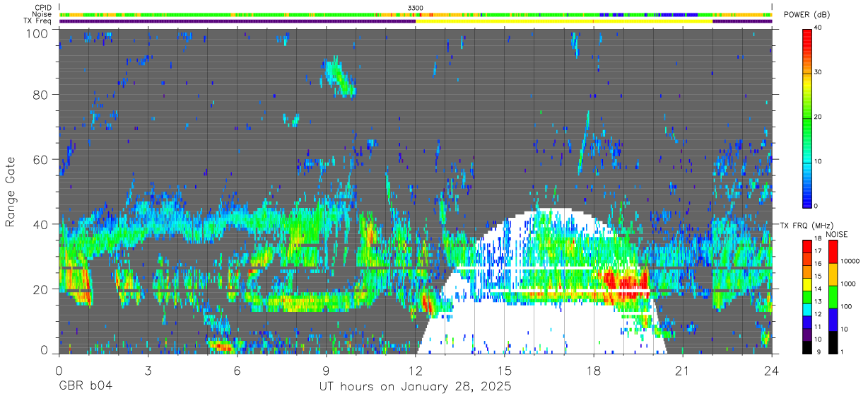Select the 'TX FRQ (MHz)' legend title
This screenshot has height=401, width=868.
807,226
